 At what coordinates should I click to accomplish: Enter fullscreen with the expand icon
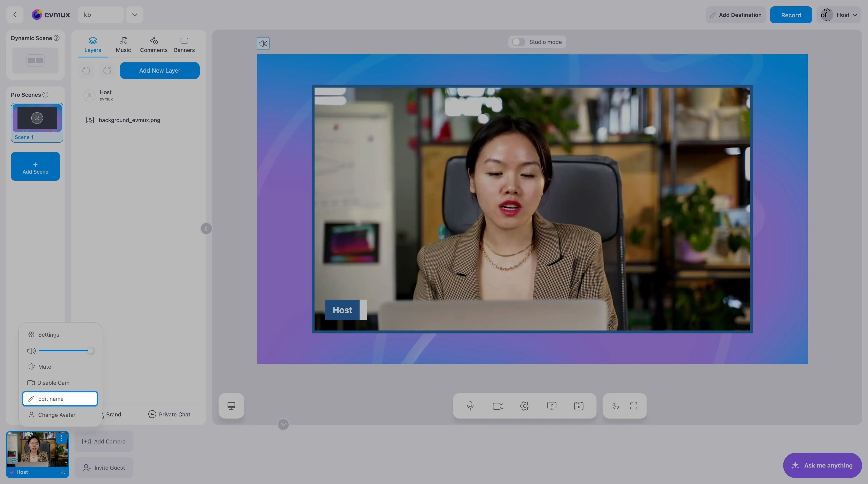(x=633, y=406)
